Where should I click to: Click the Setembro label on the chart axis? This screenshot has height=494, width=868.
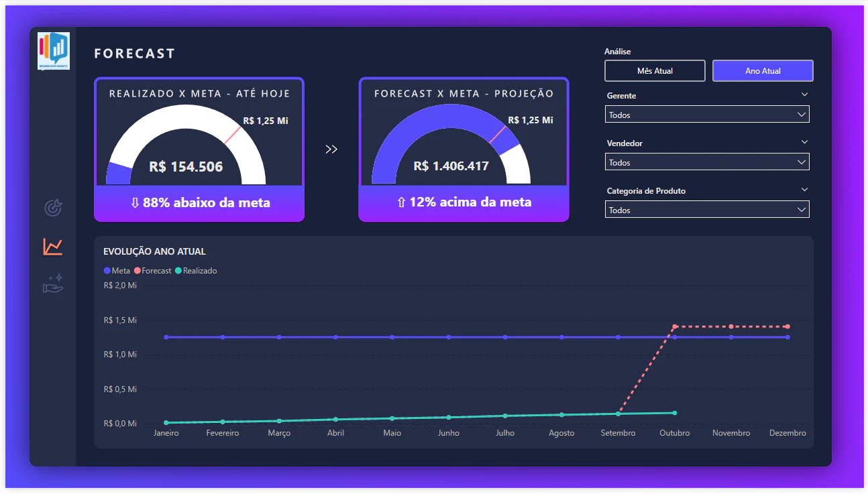(618, 433)
